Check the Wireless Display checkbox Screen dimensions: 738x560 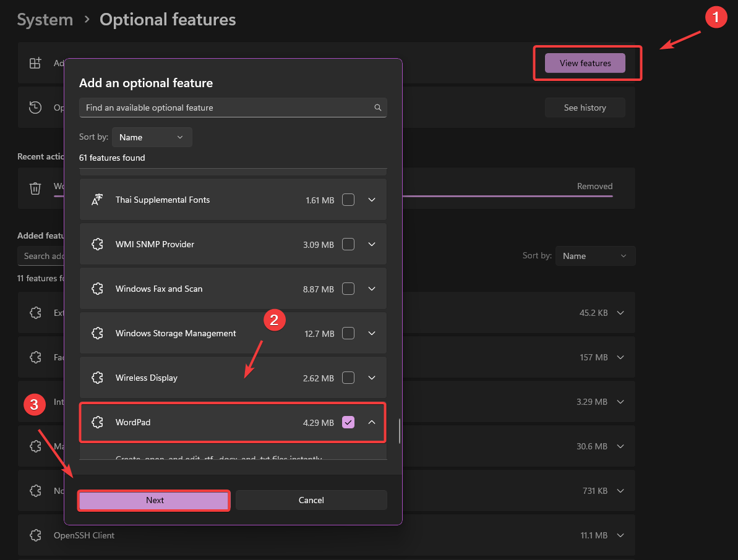coord(348,378)
